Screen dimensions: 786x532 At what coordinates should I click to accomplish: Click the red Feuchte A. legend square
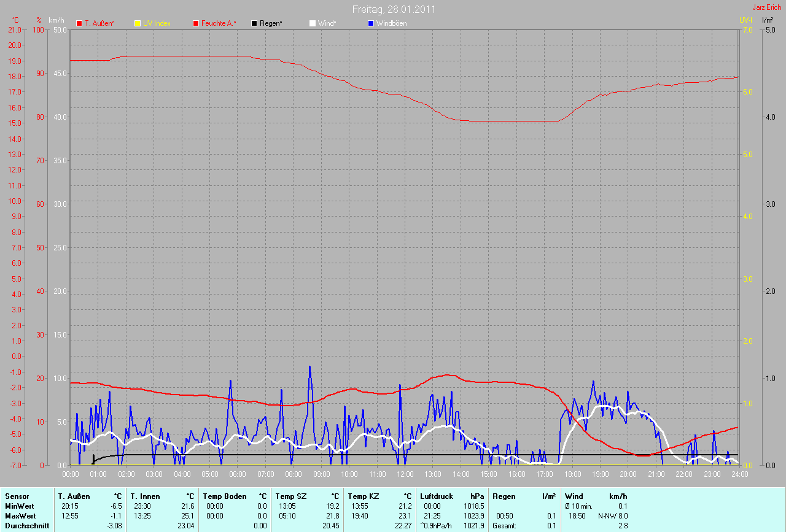tap(196, 23)
